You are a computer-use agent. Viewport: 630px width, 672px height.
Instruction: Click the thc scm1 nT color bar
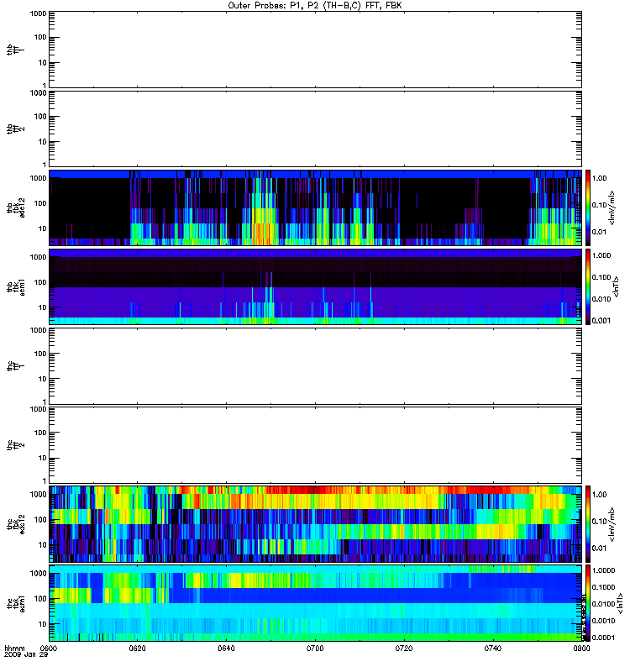[588, 603]
